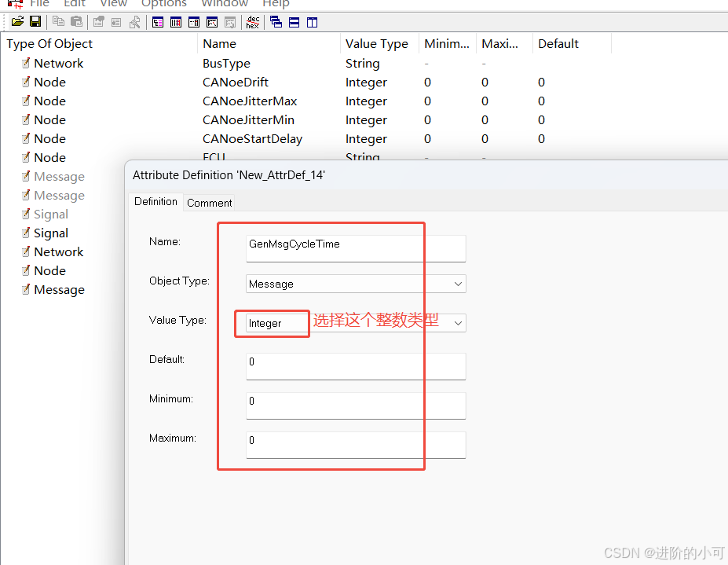Click the icon of the last Message row
The width and height of the screenshot is (728, 565).
(26, 289)
